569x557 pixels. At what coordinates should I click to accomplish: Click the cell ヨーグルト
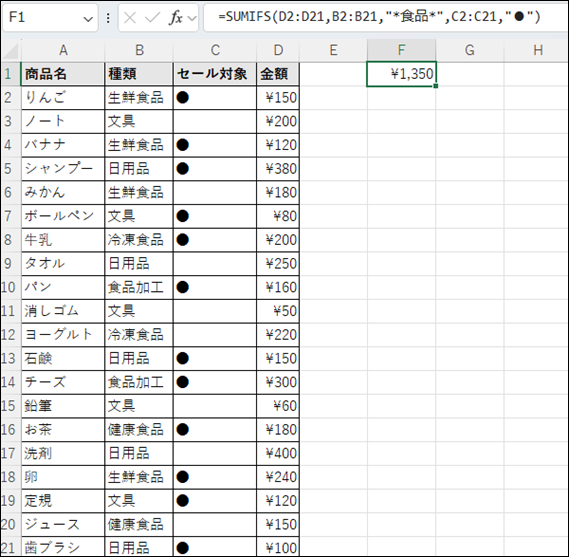coord(63,335)
